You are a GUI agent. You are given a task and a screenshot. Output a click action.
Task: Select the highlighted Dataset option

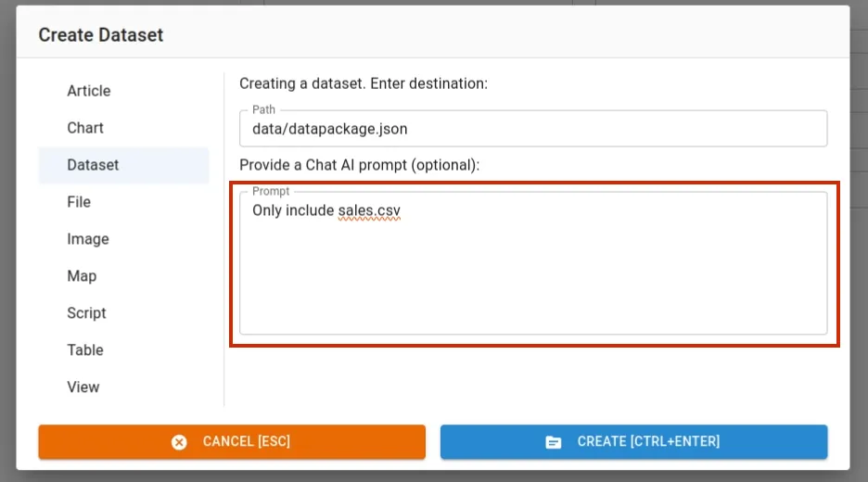(x=94, y=165)
